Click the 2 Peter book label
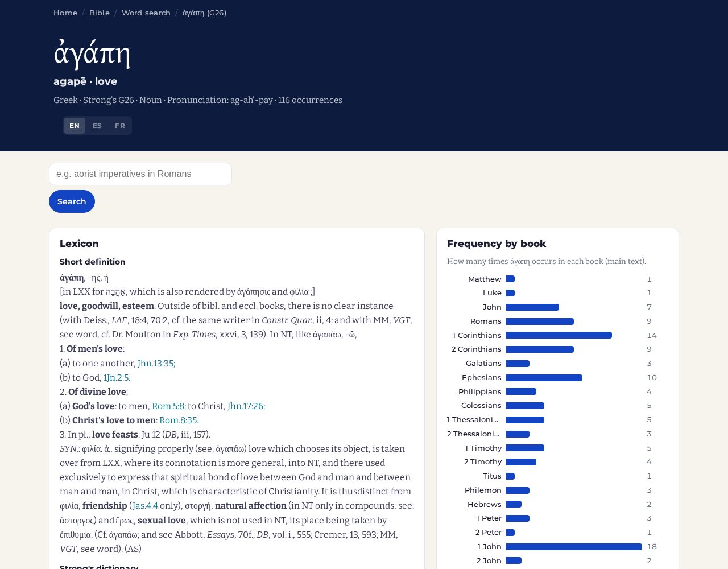The image size is (728, 569). [489, 532]
